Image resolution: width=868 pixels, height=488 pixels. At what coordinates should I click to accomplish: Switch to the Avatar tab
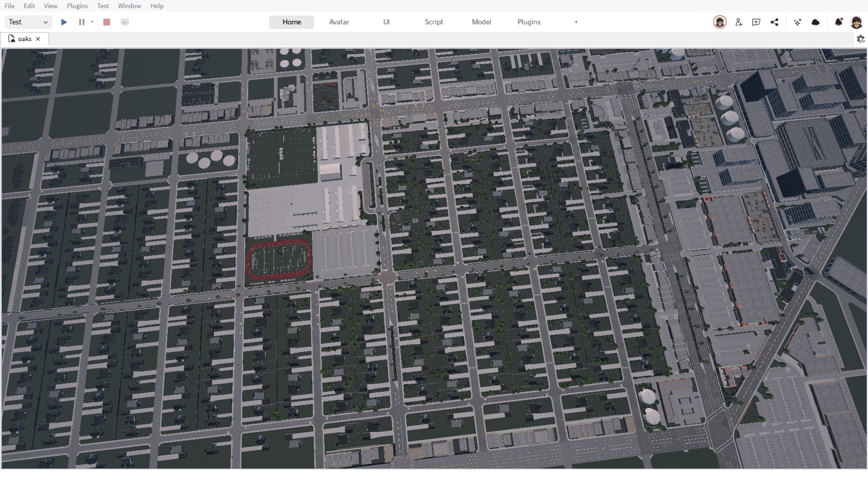pos(339,22)
